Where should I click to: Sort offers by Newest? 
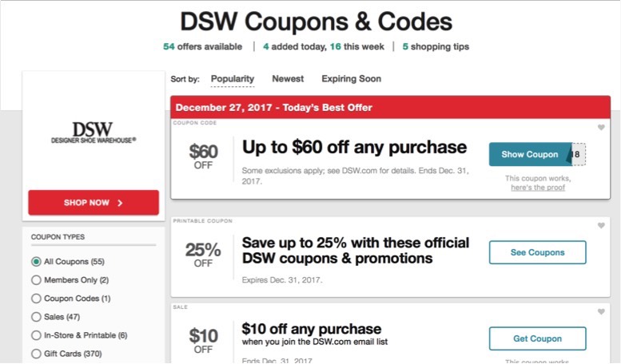point(288,79)
